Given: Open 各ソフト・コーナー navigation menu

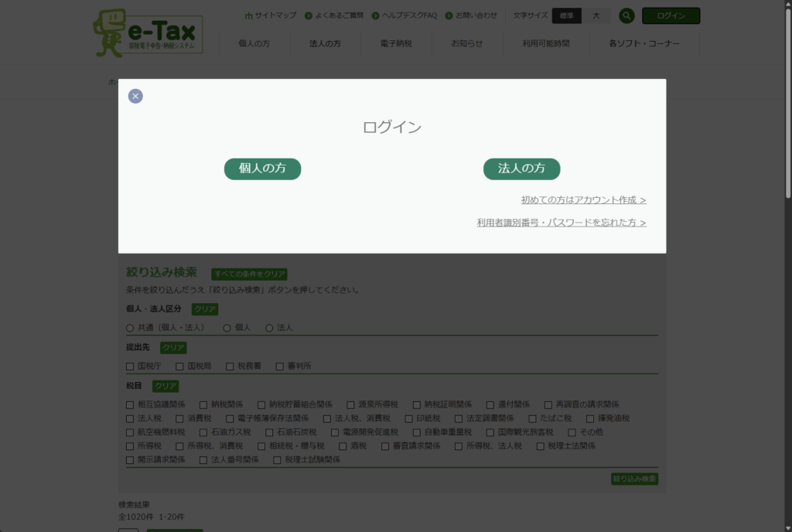Looking at the screenshot, I should [x=644, y=43].
